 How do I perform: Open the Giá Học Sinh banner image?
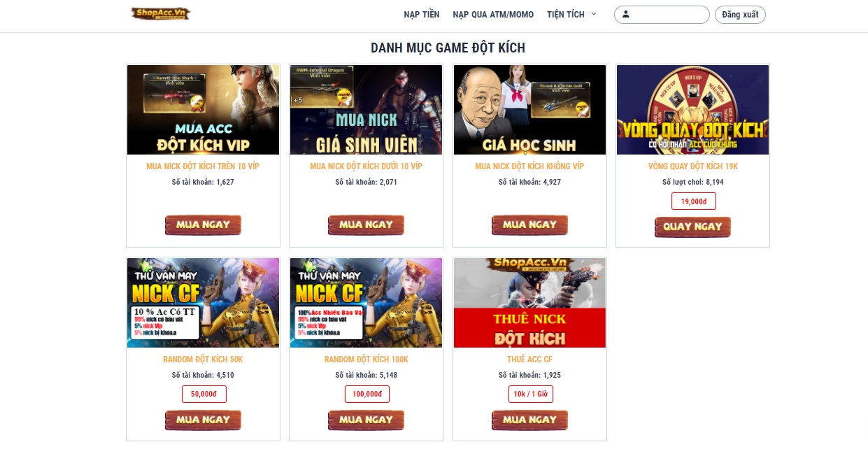pos(529,110)
